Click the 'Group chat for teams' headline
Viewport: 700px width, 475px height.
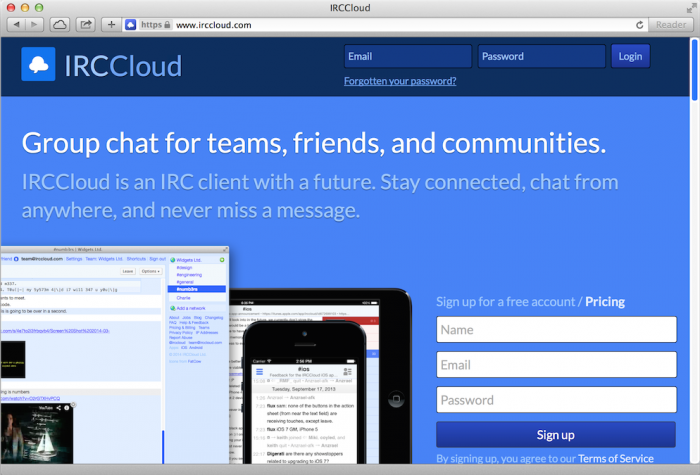pyautogui.click(x=314, y=143)
